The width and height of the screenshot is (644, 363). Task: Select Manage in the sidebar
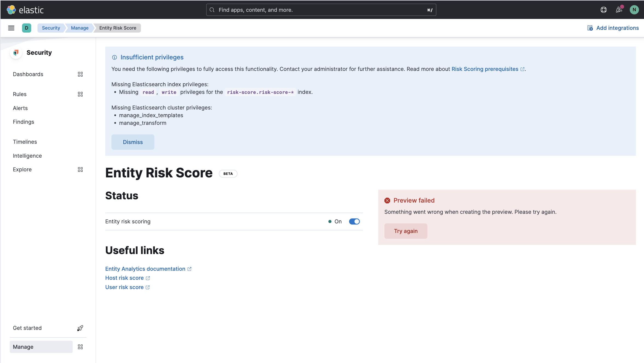pyautogui.click(x=41, y=347)
